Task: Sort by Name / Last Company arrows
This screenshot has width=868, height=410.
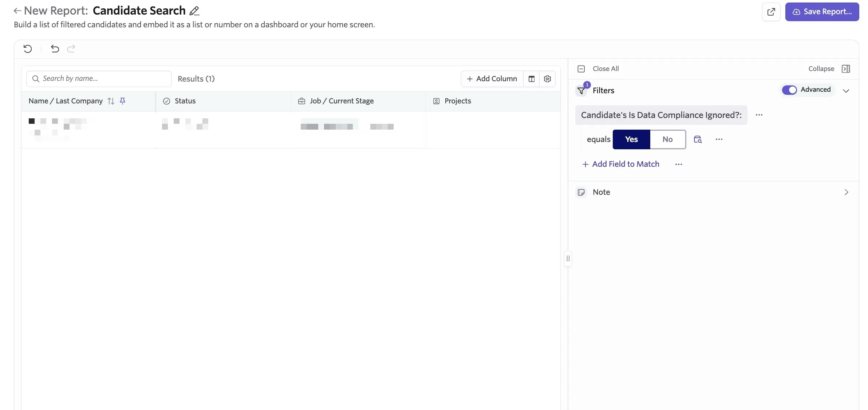Action: (111, 101)
